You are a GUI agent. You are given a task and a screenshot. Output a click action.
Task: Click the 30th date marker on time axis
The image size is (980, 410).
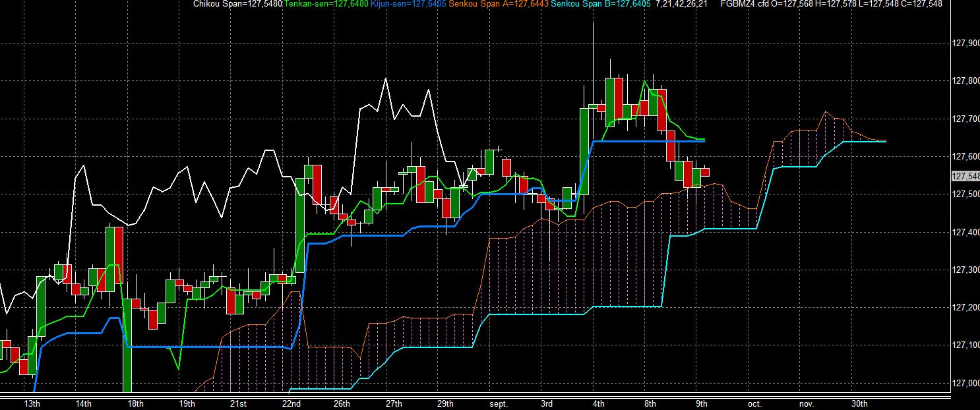(859, 403)
